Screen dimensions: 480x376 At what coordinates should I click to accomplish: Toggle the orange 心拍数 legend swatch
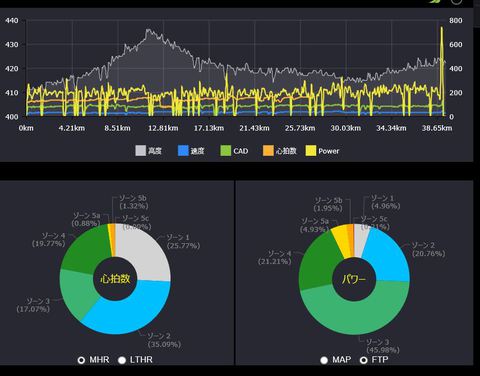(268, 151)
